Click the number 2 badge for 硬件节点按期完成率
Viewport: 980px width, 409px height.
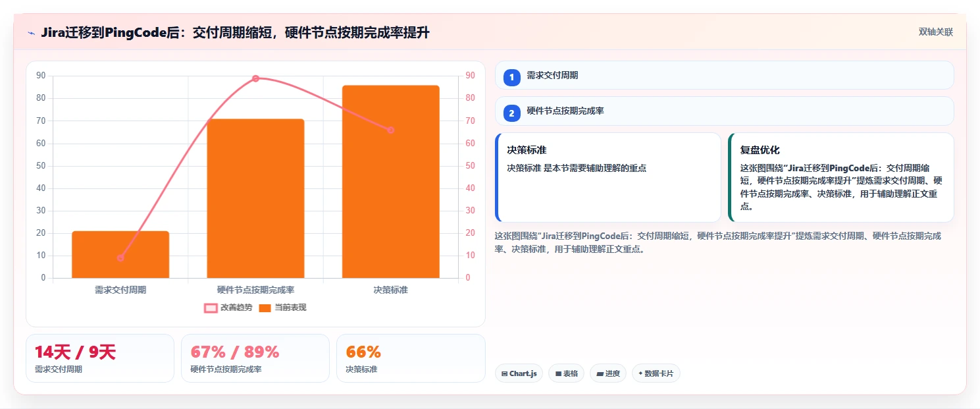pyautogui.click(x=511, y=113)
